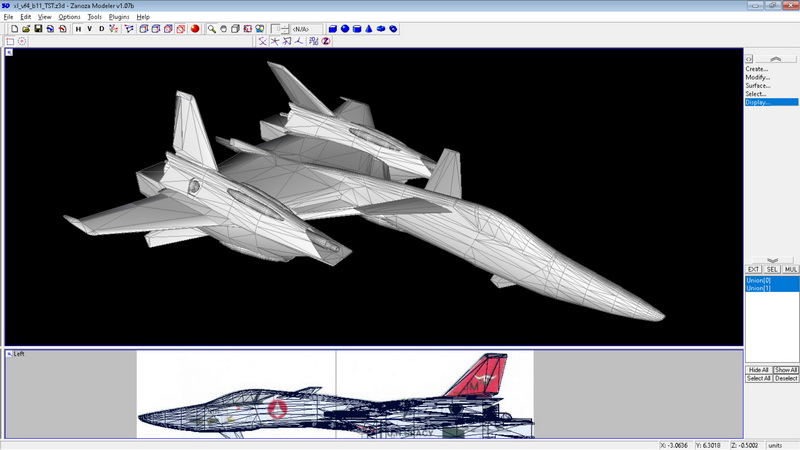Image resolution: width=800 pixels, height=450 pixels.
Task: Select Union[1] in the objects list
Action: click(772, 288)
